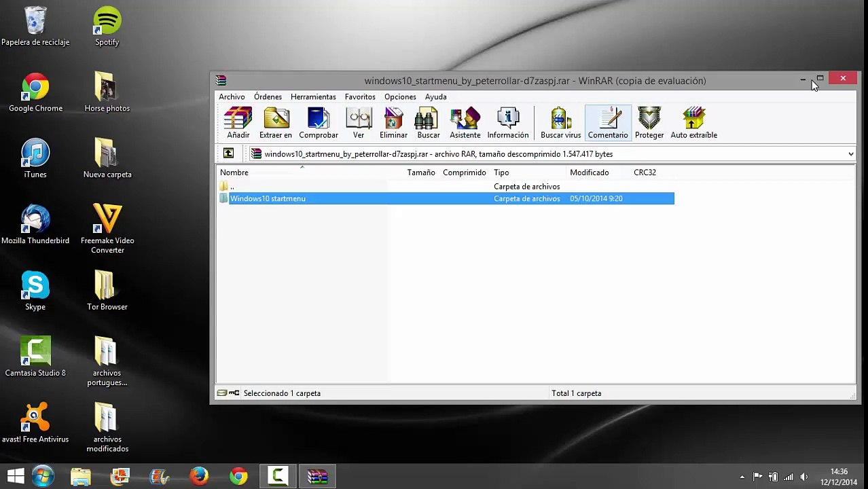Click the Buscar toolbar icon
Image resolution: width=868 pixels, height=489 pixels.
[428, 123]
